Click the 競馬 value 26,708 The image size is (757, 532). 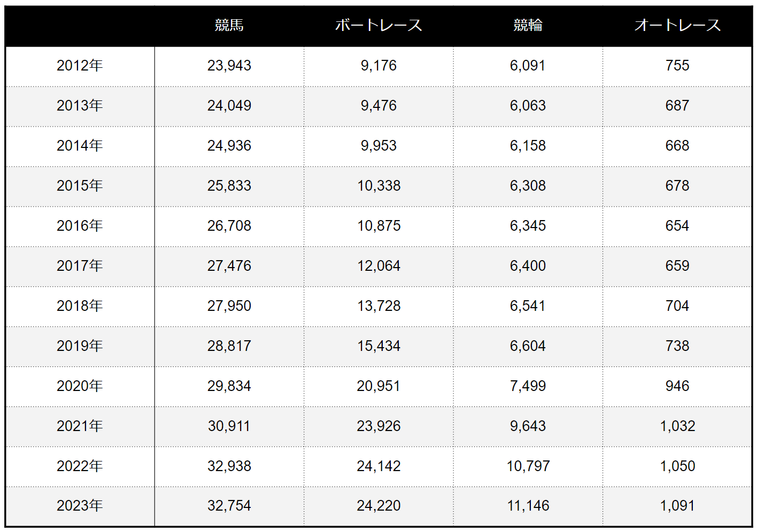229,225
